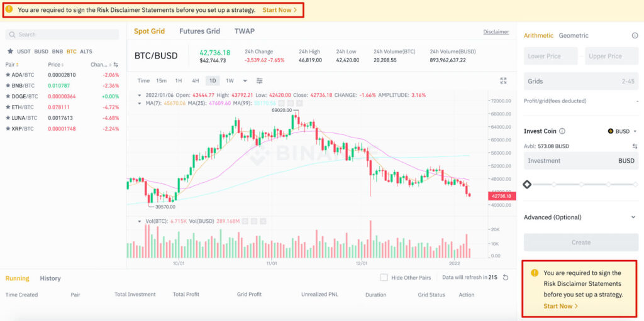644x321 pixels.
Task: Click the search magnifier icon
Action: [13, 35]
